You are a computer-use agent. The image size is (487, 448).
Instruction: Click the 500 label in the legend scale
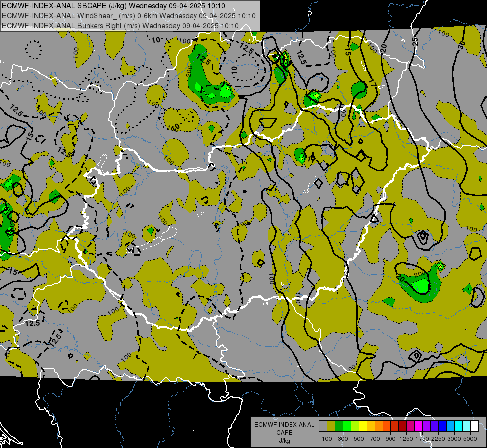tap(359, 439)
